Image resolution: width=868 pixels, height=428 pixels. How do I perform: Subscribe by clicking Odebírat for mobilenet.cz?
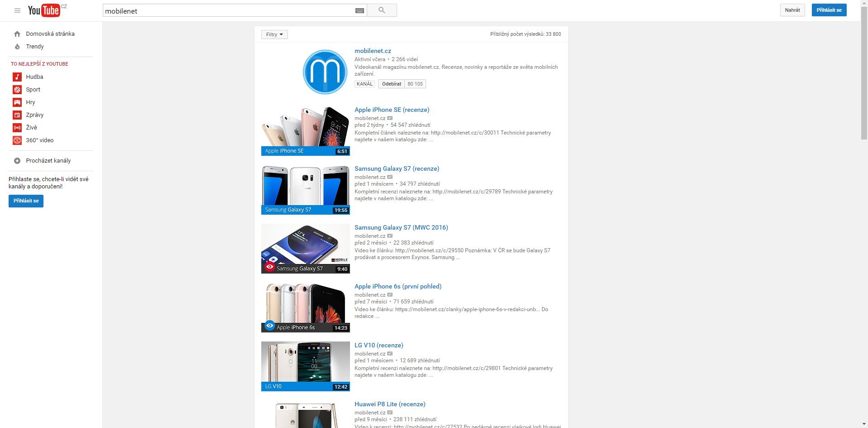point(391,84)
